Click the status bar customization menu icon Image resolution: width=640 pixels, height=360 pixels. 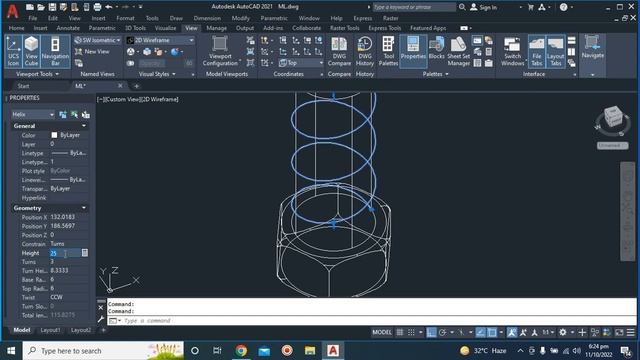click(x=631, y=333)
